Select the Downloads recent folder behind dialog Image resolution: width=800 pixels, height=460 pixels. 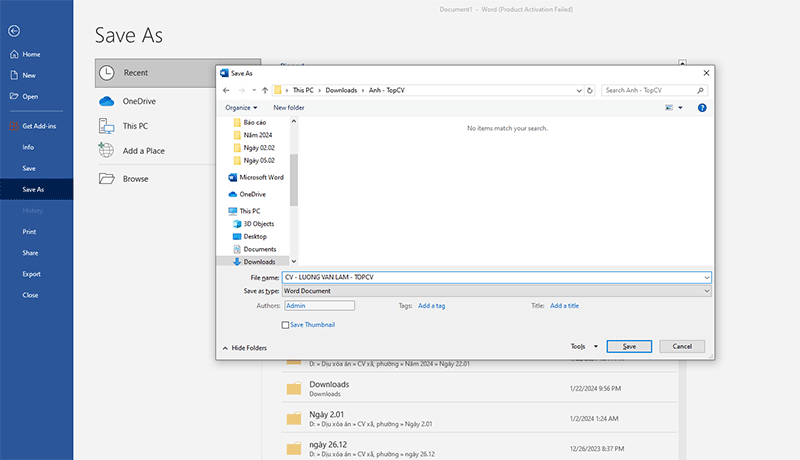click(x=479, y=389)
